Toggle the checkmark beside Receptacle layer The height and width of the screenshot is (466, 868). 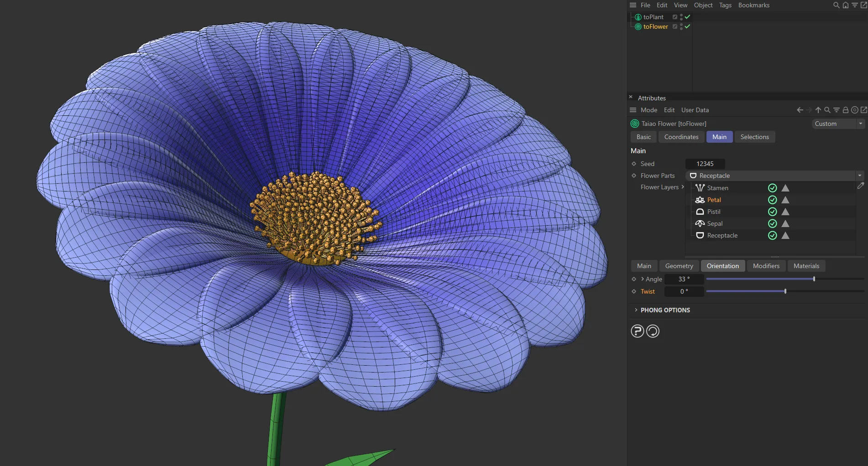click(773, 235)
